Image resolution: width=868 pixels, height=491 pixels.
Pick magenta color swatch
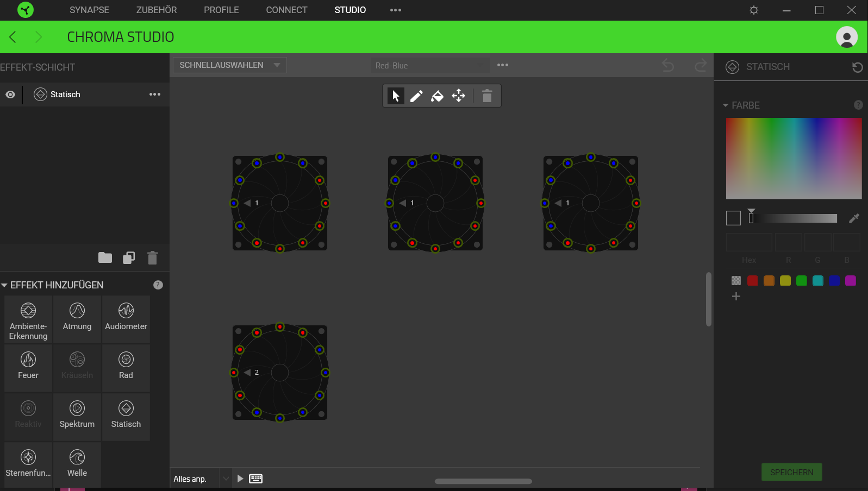(x=851, y=281)
